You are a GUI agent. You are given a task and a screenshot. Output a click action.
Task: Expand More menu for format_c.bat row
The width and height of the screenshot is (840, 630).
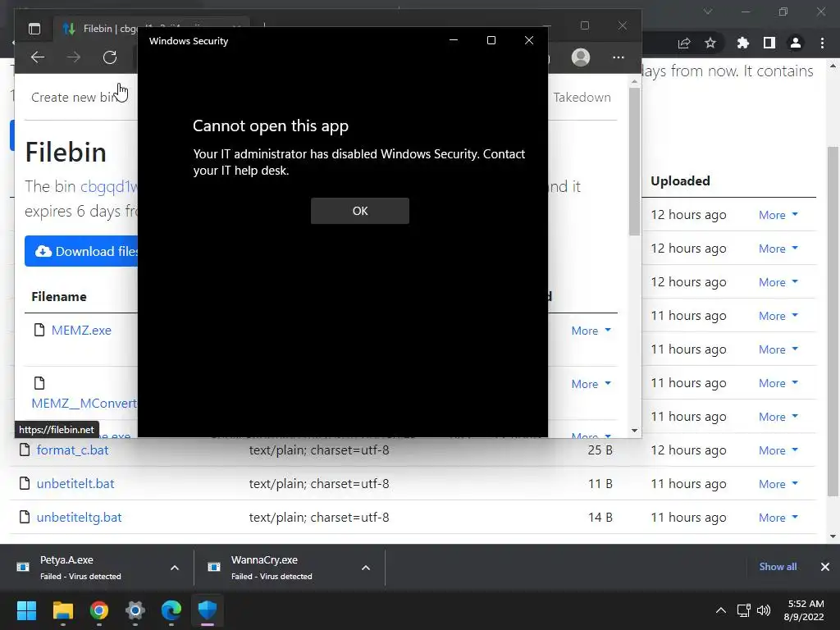pos(778,450)
